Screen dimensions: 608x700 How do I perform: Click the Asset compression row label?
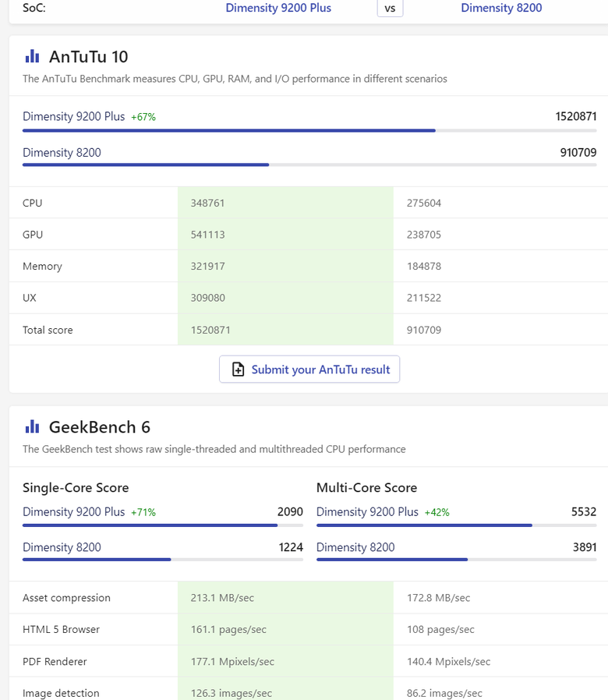66,598
